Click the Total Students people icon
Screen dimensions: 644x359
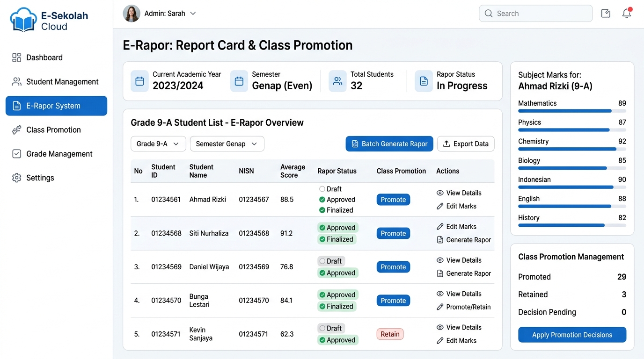click(x=337, y=81)
